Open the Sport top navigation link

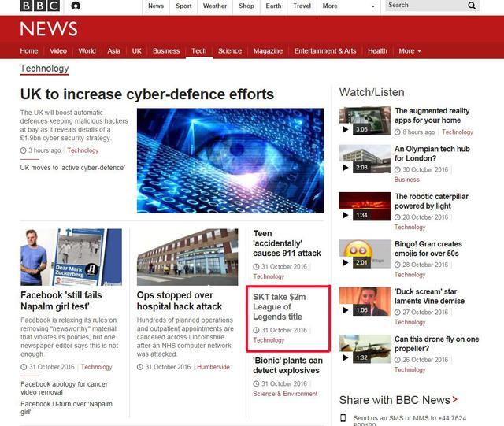[183, 6]
